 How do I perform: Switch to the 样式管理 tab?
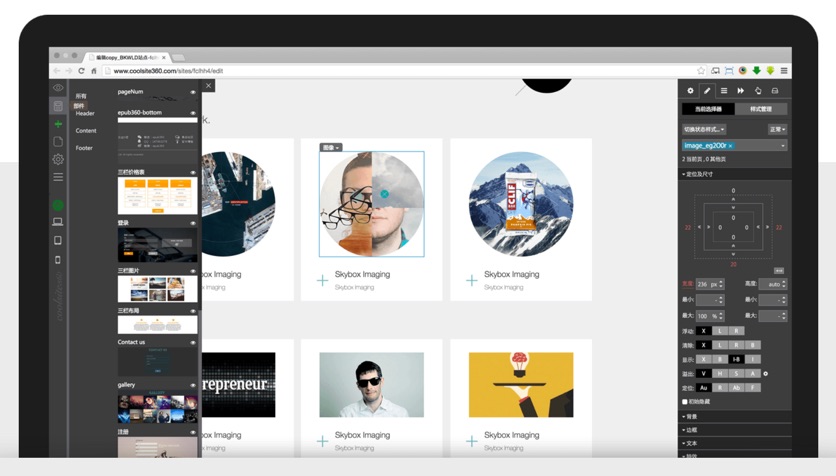click(761, 109)
